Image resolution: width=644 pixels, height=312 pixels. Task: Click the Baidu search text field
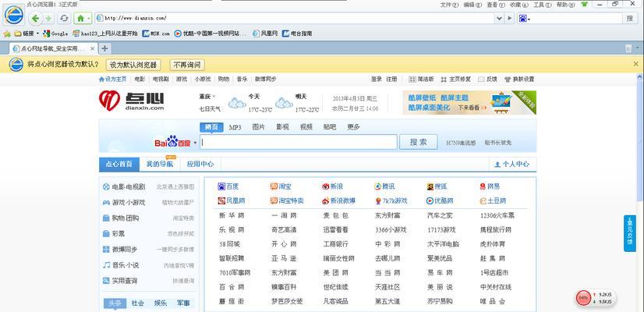click(299, 142)
